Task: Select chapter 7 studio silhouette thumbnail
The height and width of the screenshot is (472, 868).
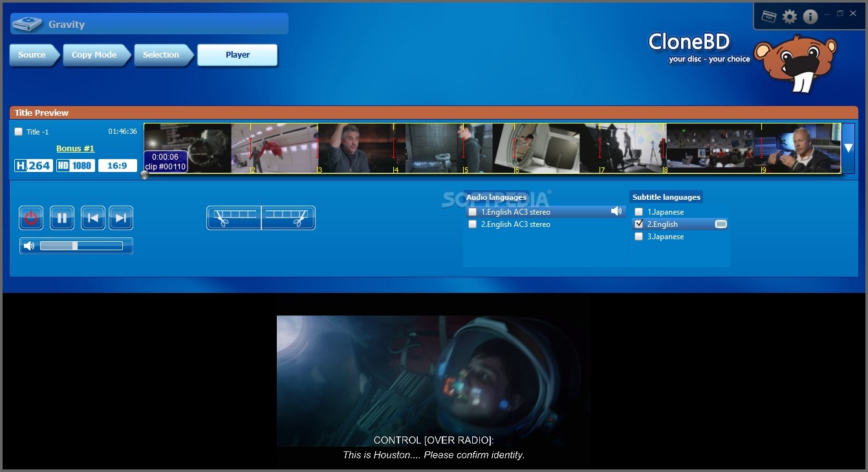Action: coord(623,148)
